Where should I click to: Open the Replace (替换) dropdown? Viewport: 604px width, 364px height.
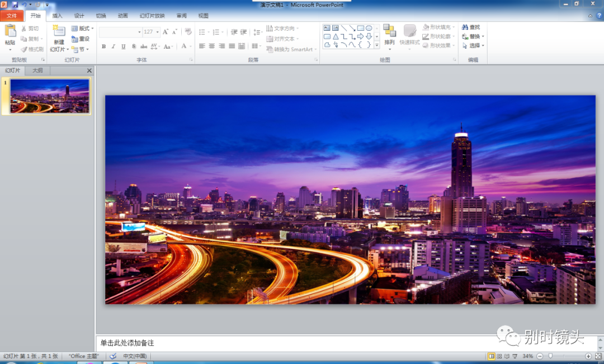[x=473, y=36]
